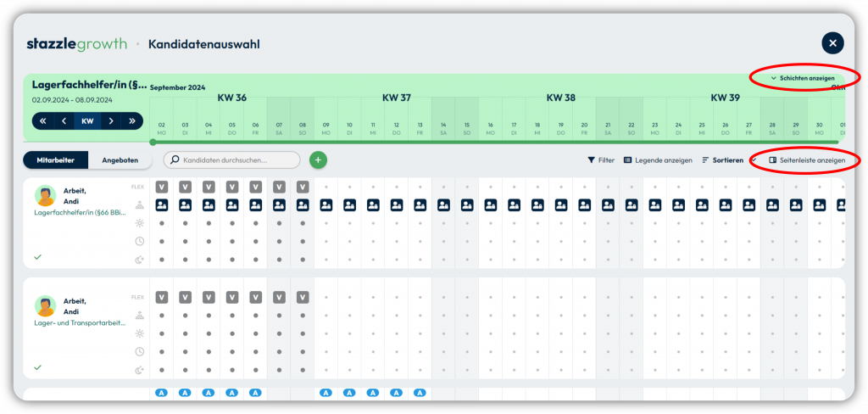This screenshot has width=868, height=414.
Task: Select the 25 MI day column header
Action: (x=702, y=129)
